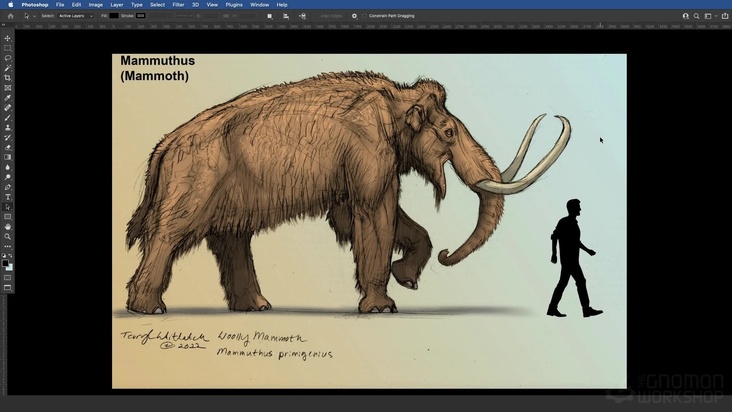Image resolution: width=732 pixels, height=412 pixels.
Task: Swap foreground and background colors
Action: (10, 256)
